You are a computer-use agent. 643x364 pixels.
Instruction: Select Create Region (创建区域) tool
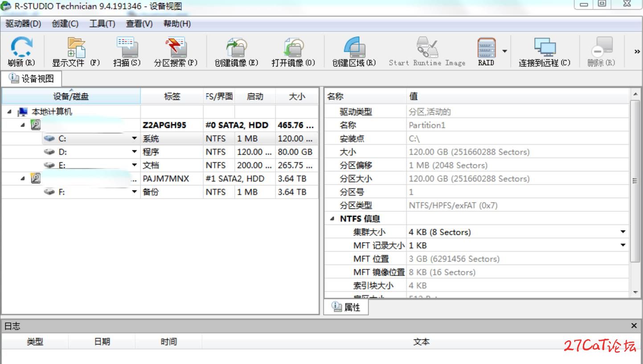354,48
